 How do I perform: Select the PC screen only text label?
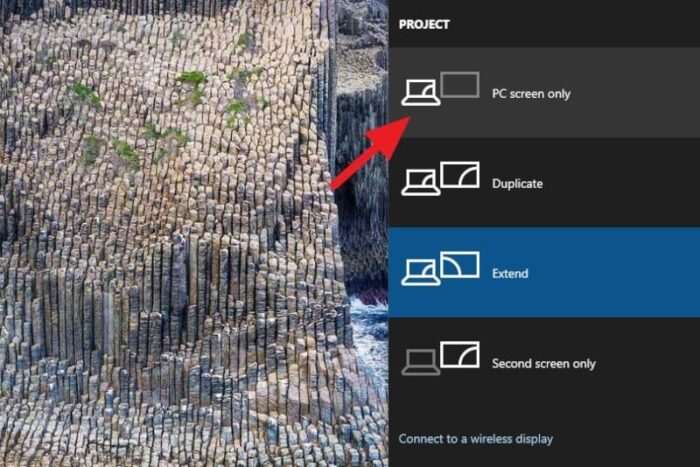[531, 94]
